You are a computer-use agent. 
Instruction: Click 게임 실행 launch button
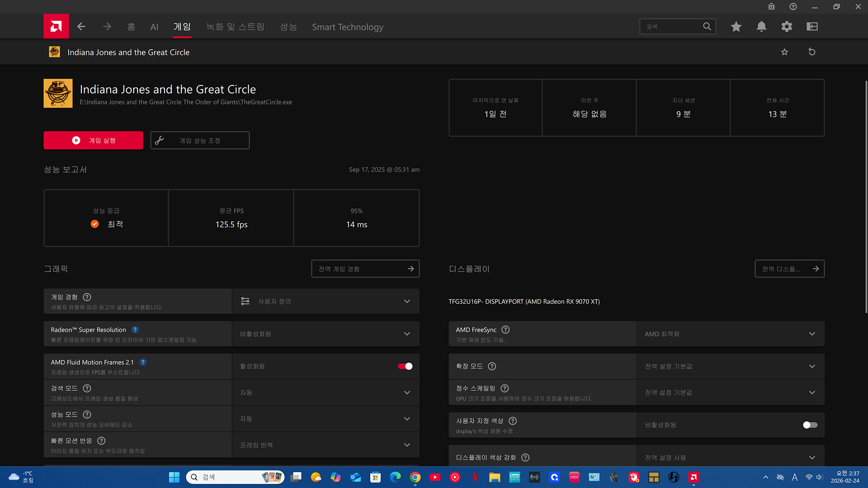pos(93,141)
